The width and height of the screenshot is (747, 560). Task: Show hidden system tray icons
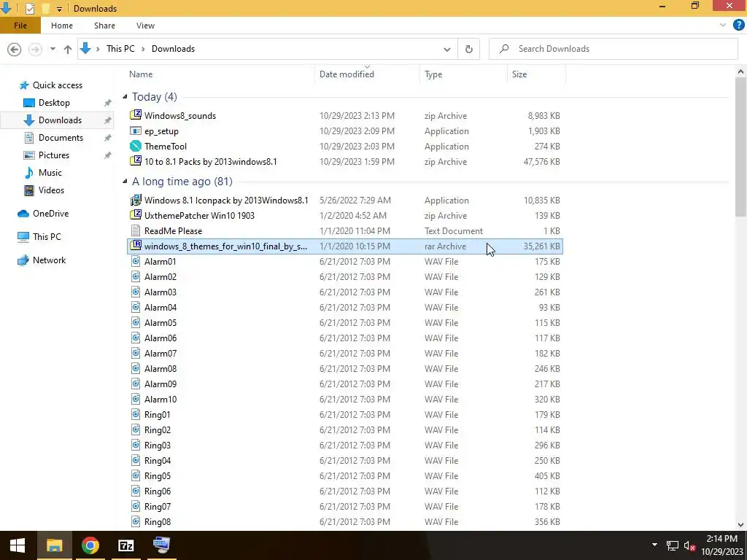point(654,545)
